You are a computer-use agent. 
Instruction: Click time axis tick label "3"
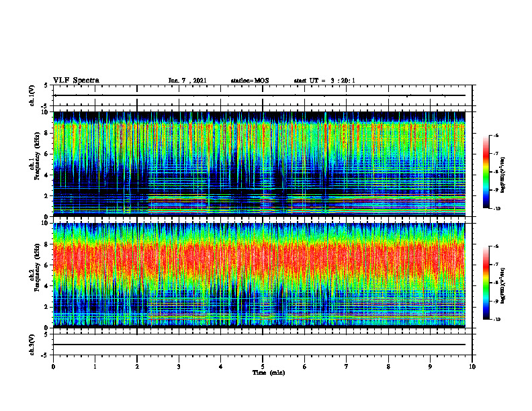point(179,367)
